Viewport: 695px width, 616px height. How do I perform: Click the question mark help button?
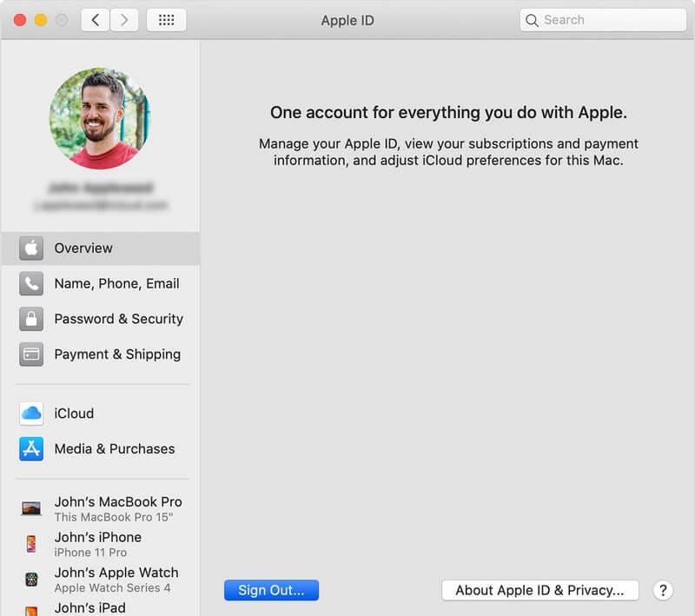(663, 590)
